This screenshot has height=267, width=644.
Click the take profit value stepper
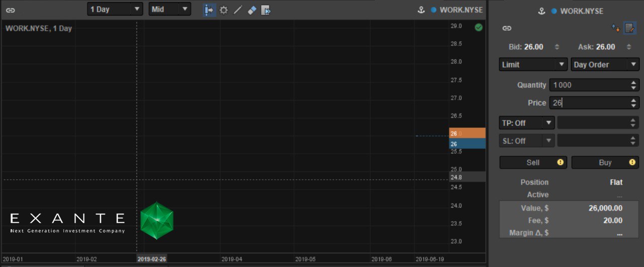[633, 123]
